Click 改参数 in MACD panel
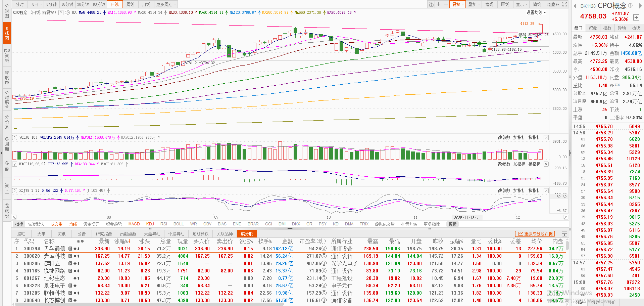644x306 pixels. pos(504,164)
